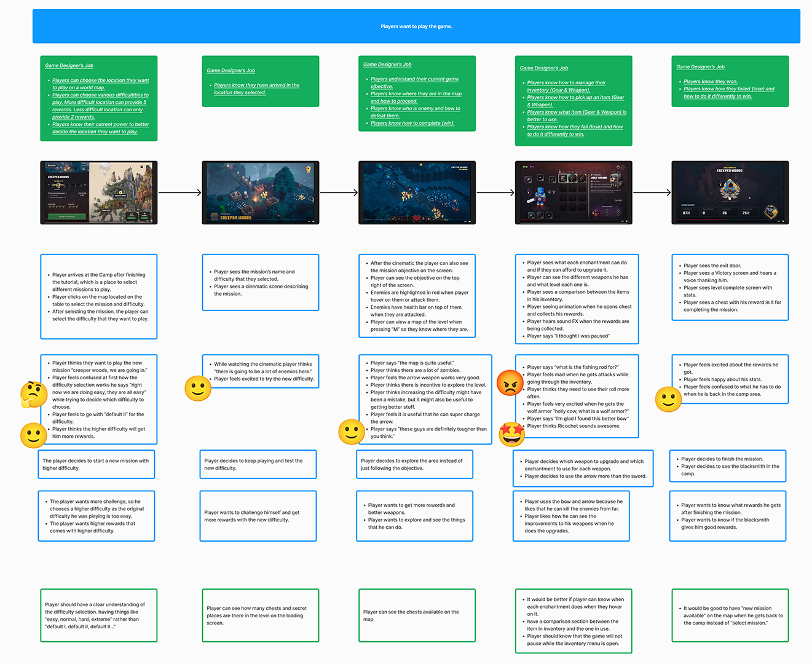The height and width of the screenshot is (664, 812).
Task: Select the inventory screen screenshot
Action: (573, 192)
